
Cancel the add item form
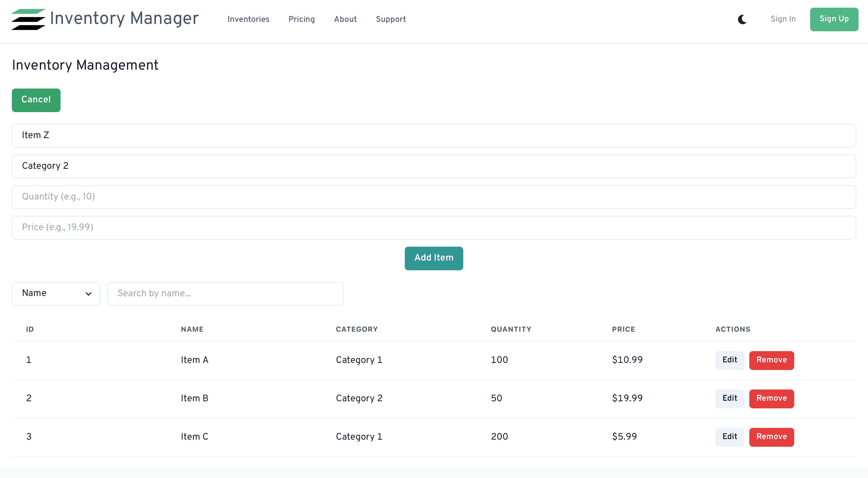[x=36, y=100]
